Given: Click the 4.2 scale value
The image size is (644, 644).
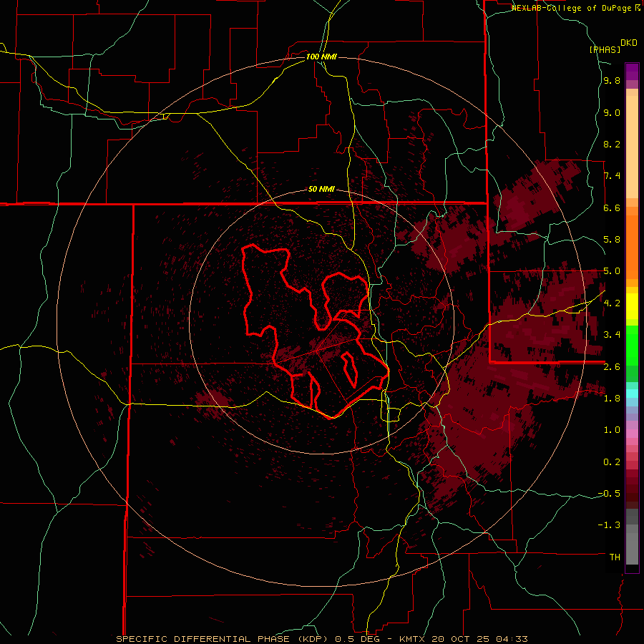Looking at the screenshot, I should 612,303.
